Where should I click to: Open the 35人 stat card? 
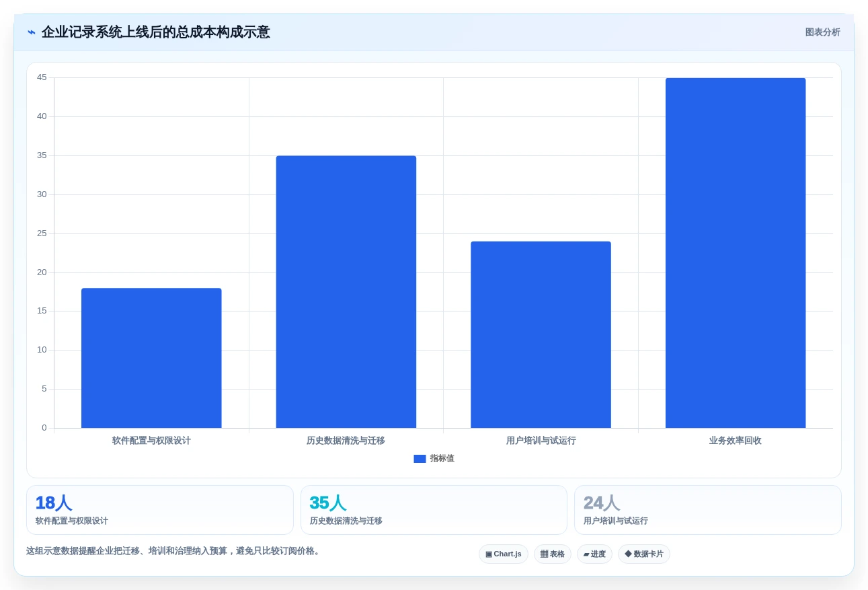click(434, 510)
